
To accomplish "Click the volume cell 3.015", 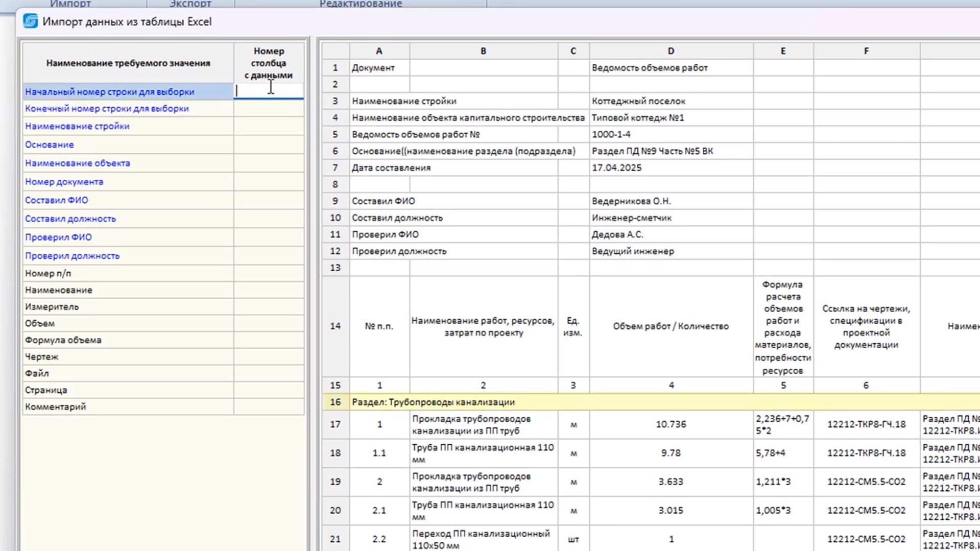I will pyautogui.click(x=671, y=510).
